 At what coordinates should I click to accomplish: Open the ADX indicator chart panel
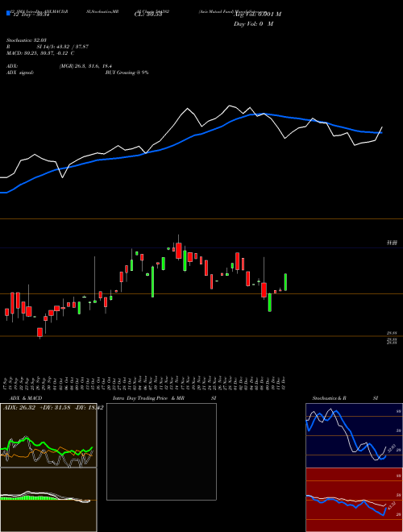tap(48, 435)
